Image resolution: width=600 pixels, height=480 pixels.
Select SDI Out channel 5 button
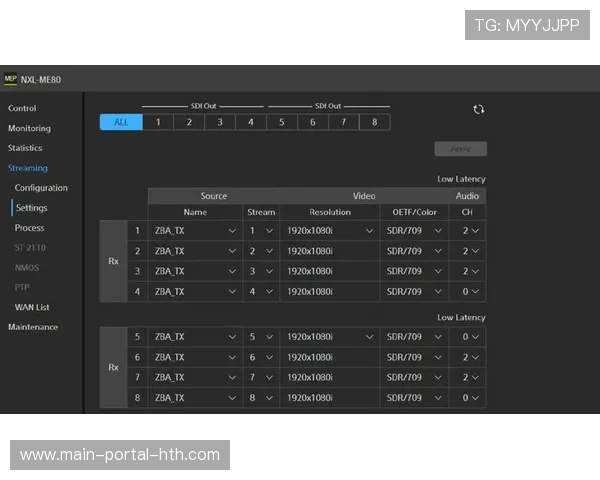[x=282, y=122]
